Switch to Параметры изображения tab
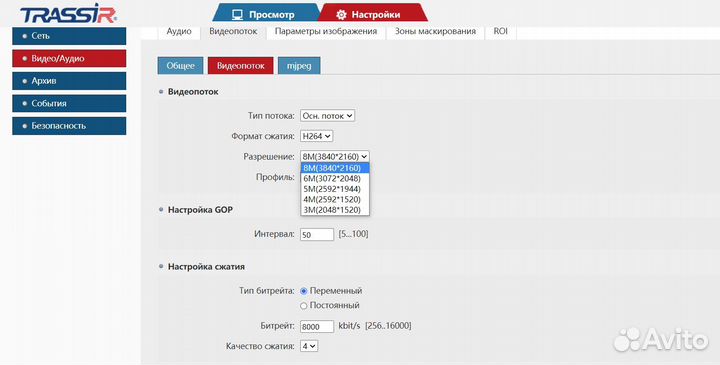This screenshot has width=720, height=365. [326, 32]
